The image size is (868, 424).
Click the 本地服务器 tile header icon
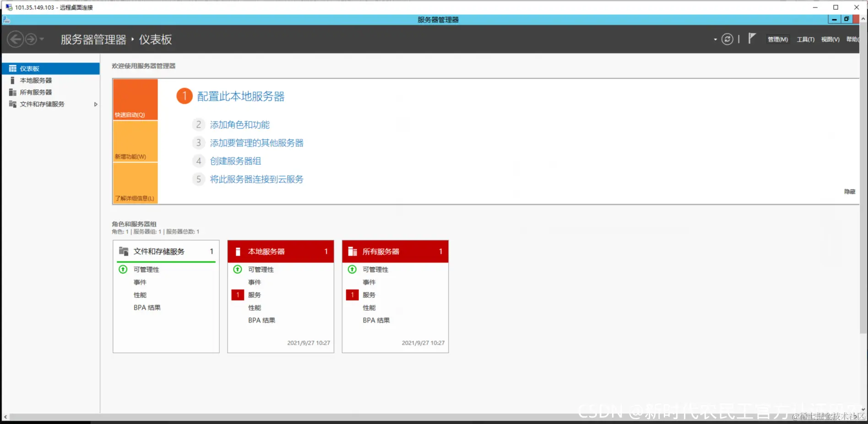[238, 252]
